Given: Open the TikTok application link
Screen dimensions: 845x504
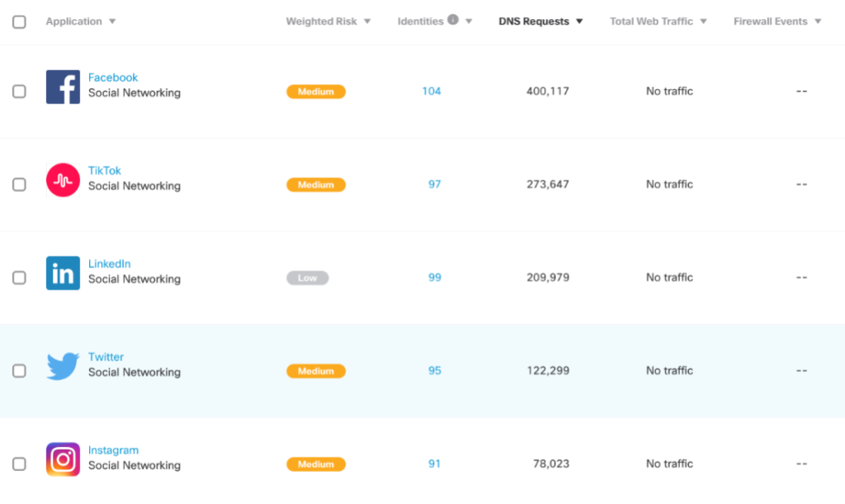Looking at the screenshot, I should point(105,171).
